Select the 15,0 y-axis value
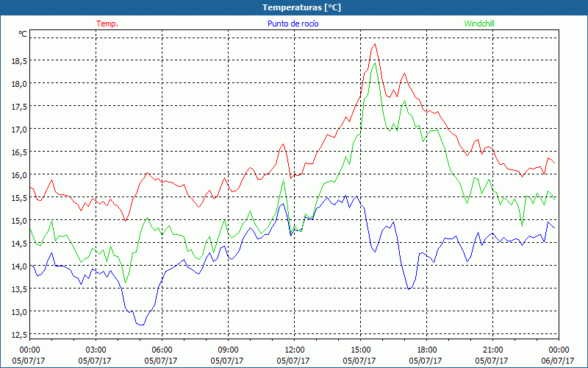 pos(19,220)
